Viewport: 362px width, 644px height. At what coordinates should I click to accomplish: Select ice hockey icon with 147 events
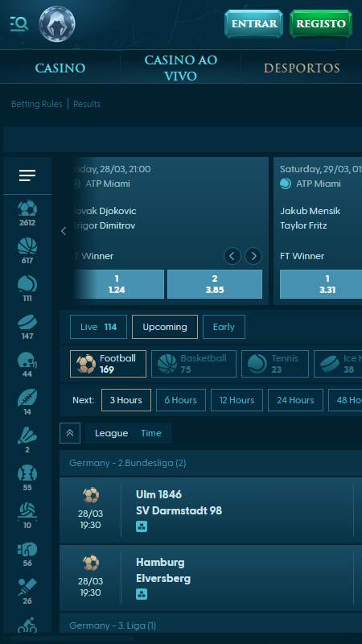click(x=27, y=328)
